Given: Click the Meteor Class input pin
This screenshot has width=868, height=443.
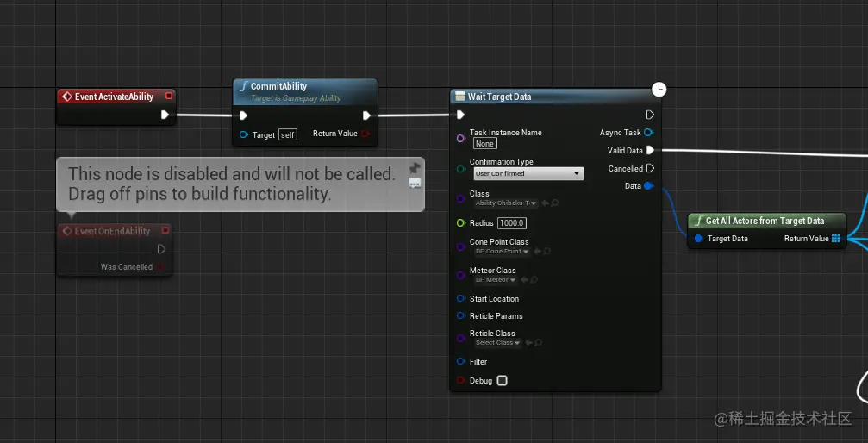Looking at the screenshot, I should point(460,275).
